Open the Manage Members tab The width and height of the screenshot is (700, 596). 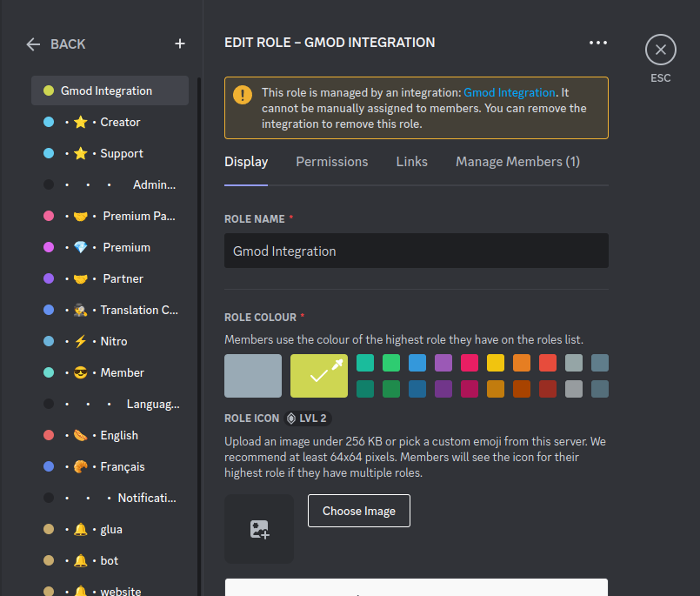[517, 162]
